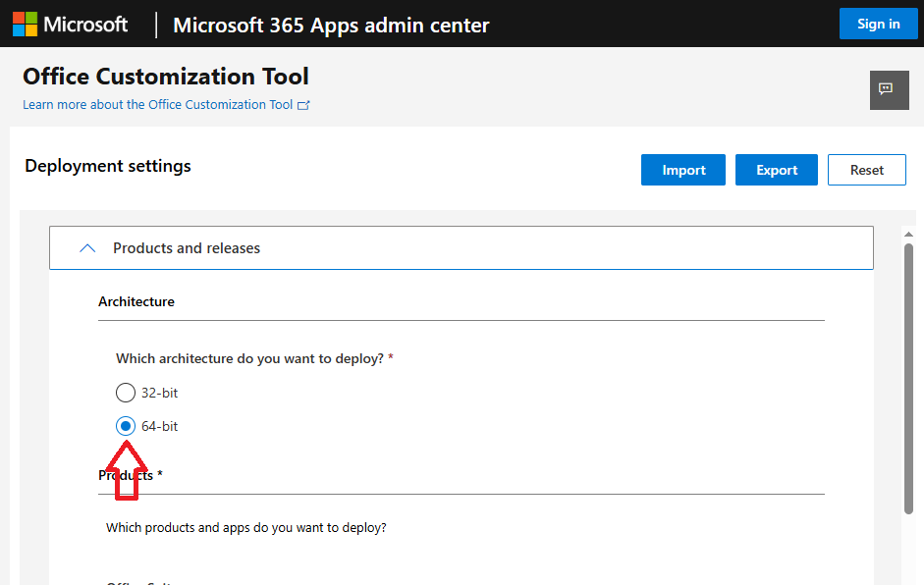Click the Export button
Image resolution: width=924 pixels, height=585 pixels.
777,170
